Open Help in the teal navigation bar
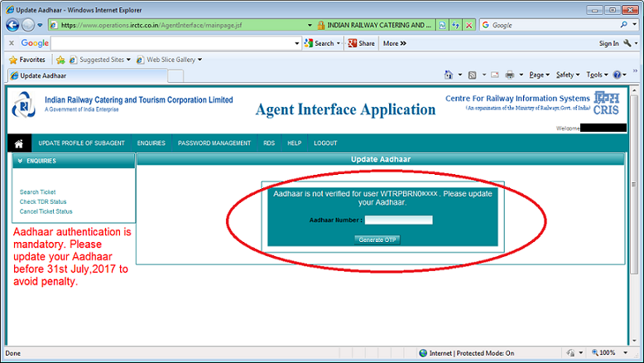 (295, 143)
